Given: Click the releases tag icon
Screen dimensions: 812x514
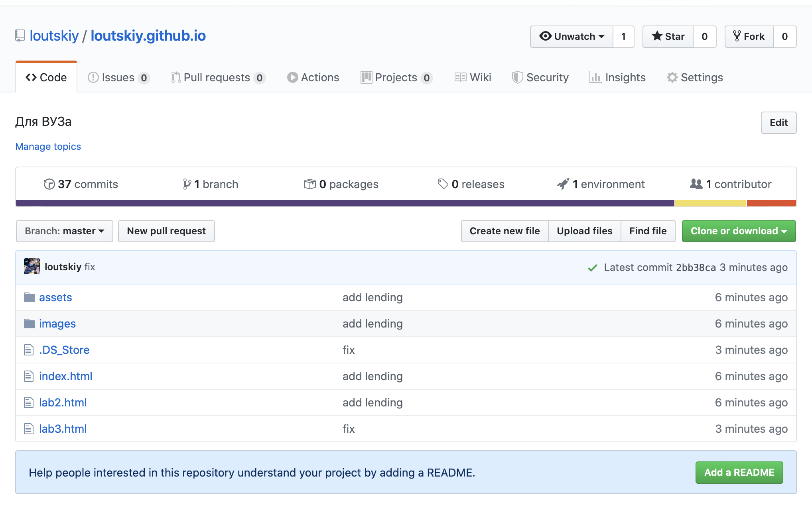Looking at the screenshot, I should click(x=443, y=184).
